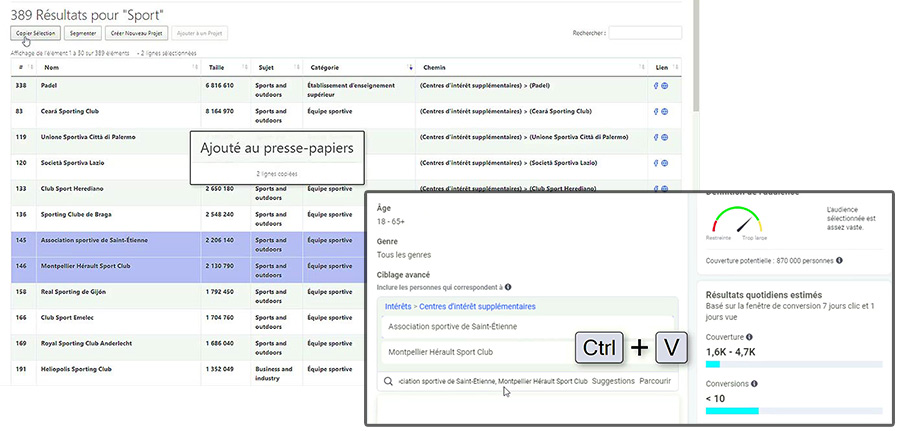900x431 pixels.
Task: Select Sporting Clube de Braga name cell
Action: (118, 219)
